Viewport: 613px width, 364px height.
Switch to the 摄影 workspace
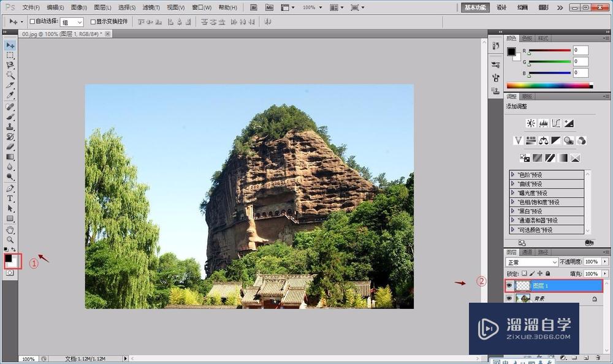tap(544, 7)
